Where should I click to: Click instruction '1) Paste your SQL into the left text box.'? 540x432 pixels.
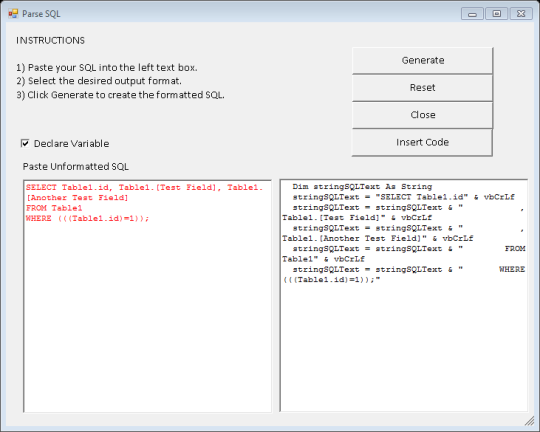(x=107, y=68)
